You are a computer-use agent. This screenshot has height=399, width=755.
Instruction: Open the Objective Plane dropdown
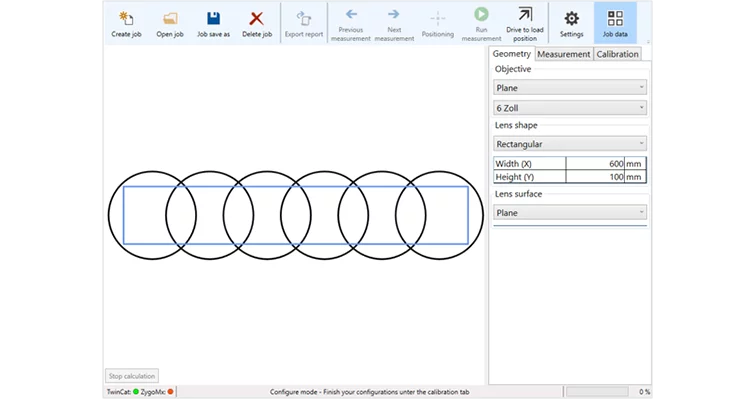(570, 88)
